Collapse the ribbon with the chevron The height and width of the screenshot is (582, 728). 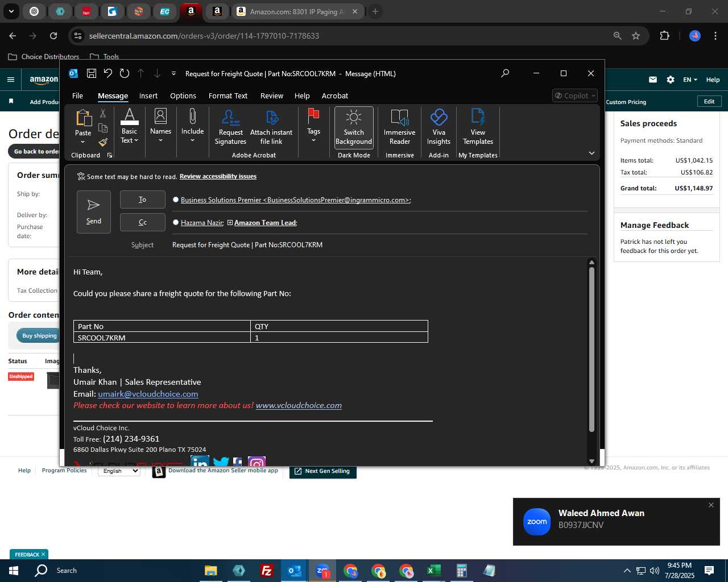point(591,153)
